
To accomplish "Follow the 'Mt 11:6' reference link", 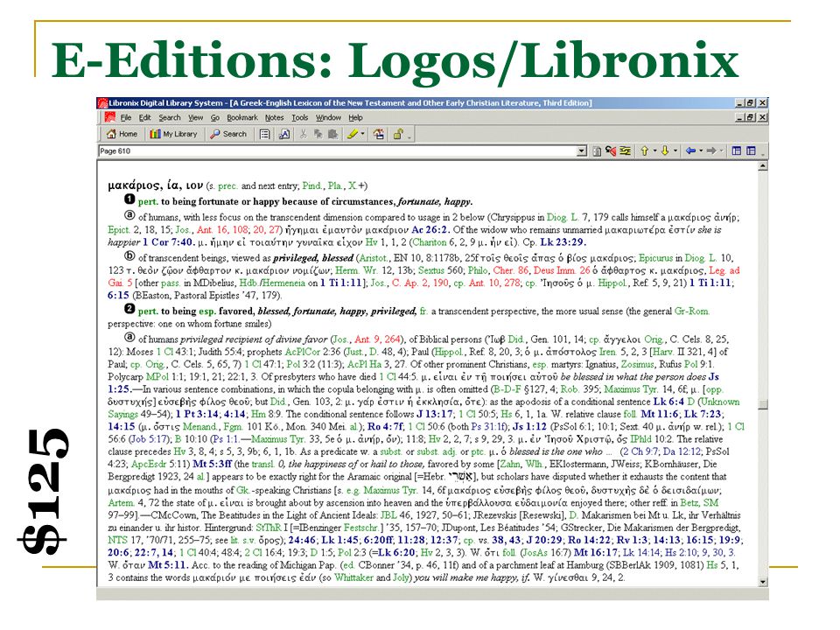I will [x=660, y=414].
